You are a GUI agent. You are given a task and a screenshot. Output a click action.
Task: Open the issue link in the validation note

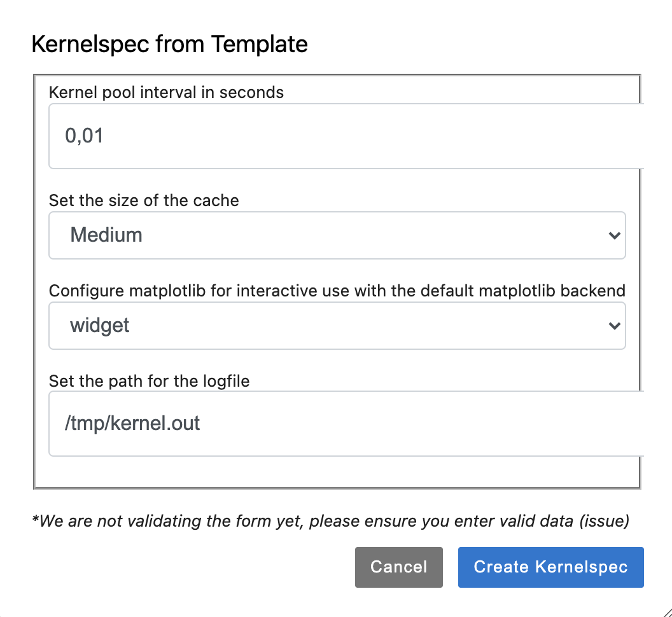[x=605, y=521]
